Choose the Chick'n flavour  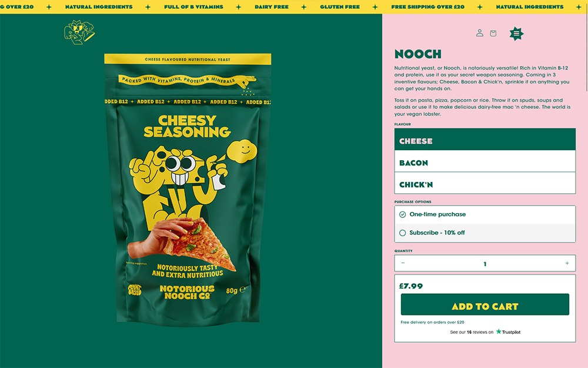(x=485, y=183)
